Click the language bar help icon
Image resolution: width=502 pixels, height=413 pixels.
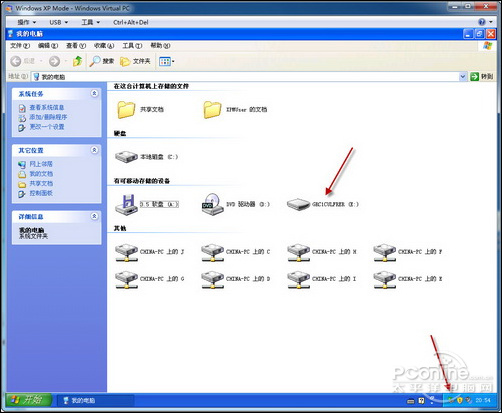[x=421, y=400]
